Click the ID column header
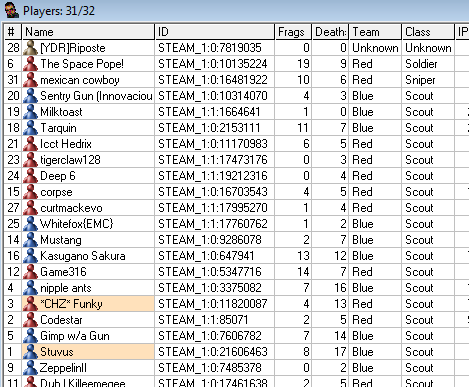Screen dimensions: 469x387 [x=215, y=32]
